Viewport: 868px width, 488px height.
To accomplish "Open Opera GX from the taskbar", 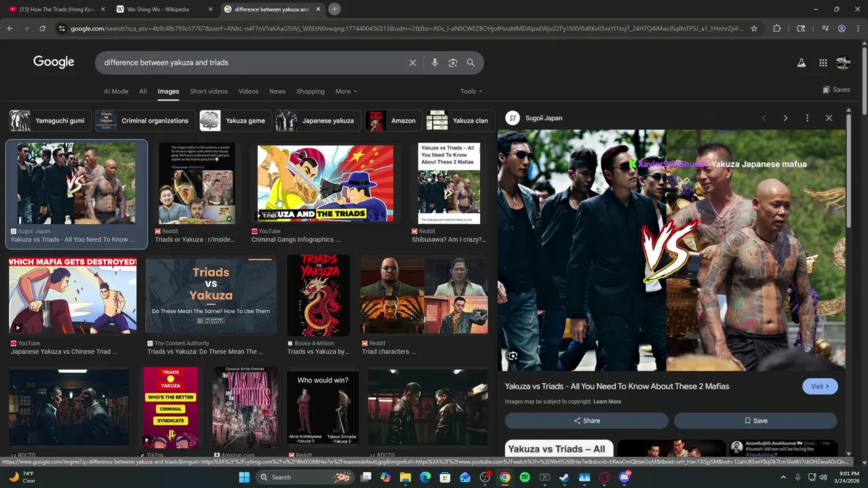I will [604, 477].
